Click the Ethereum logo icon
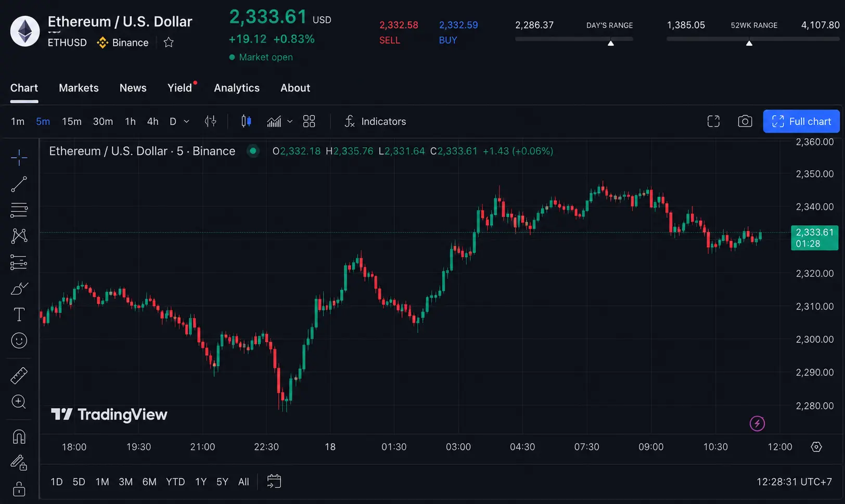Viewport: 845px width, 504px height. click(25, 31)
